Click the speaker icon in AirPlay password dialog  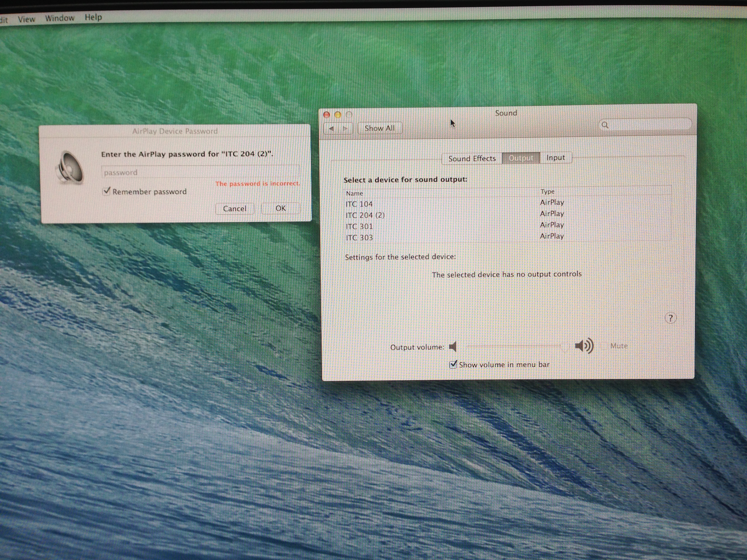(70, 168)
